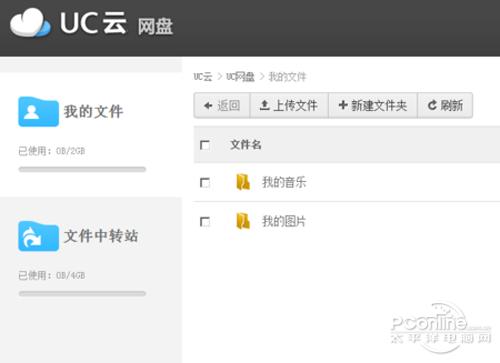Click the 我的图片 folder icon
Screen dimensions: 500x363
point(243,221)
